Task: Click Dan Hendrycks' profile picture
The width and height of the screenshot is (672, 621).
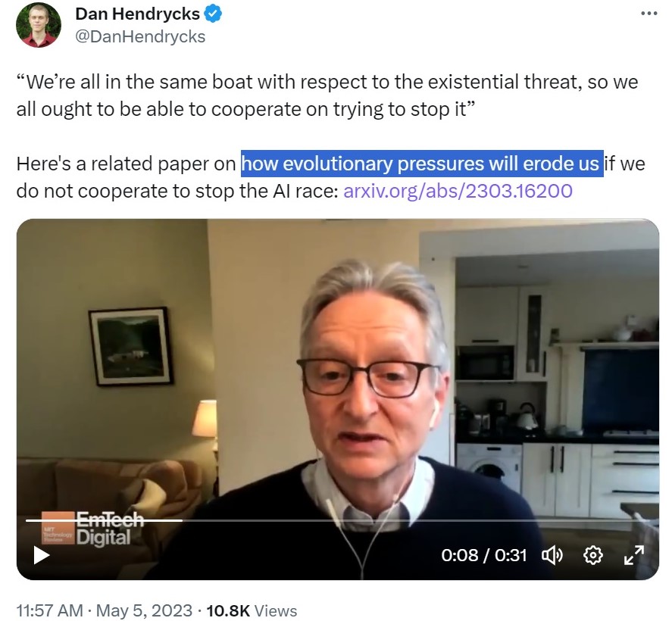Action: [38, 26]
